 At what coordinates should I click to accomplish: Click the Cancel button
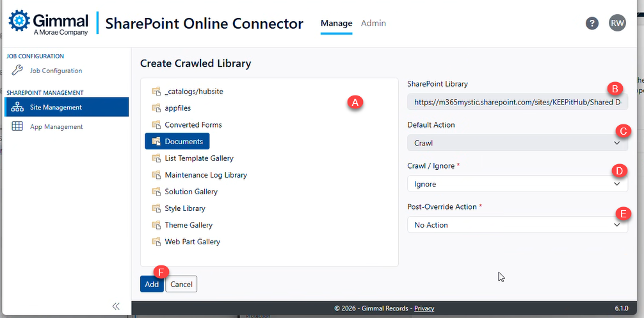[x=181, y=284]
